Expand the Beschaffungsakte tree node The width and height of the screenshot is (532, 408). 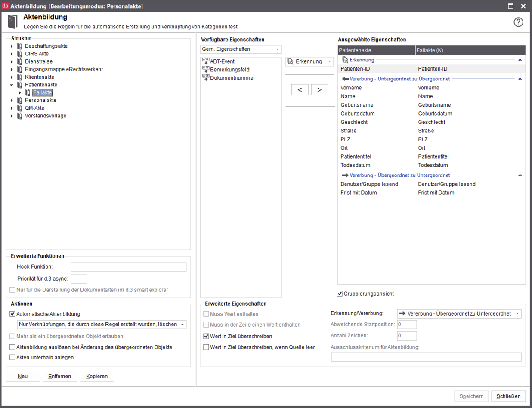click(11, 46)
